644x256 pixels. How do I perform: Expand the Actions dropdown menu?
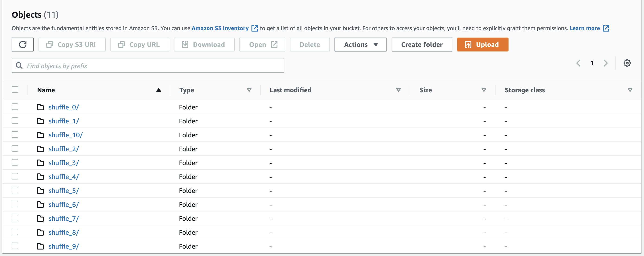361,44
